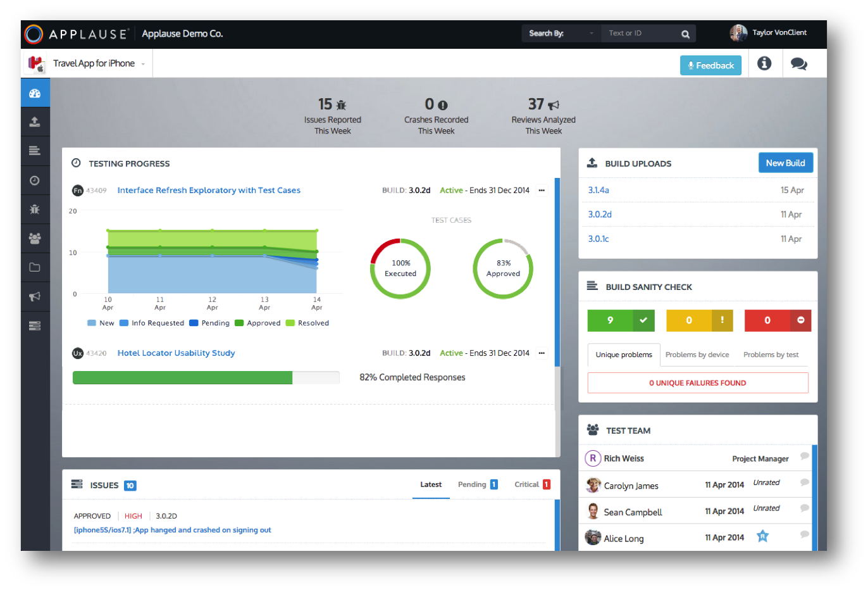Open the folder icon in the left sidebar
The height and width of the screenshot is (592, 868).
click(35, 267)
